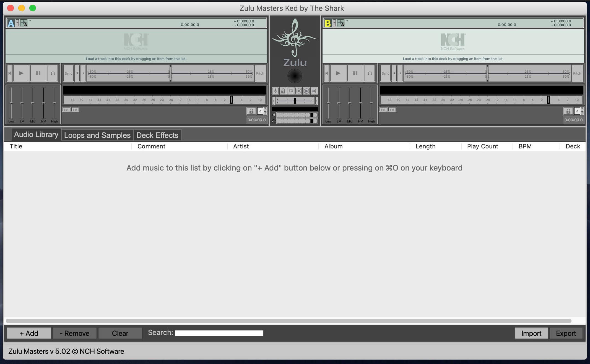Click Deck B waveform lock icon
This screenshot has width=590, height=364.
(x=341, y=23)
